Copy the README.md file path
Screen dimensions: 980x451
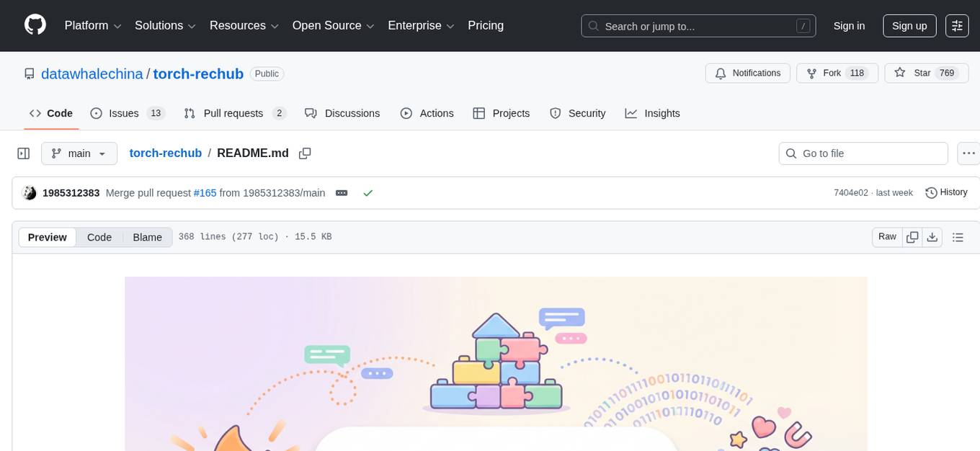pyautogui.click(x=305, y=153)
